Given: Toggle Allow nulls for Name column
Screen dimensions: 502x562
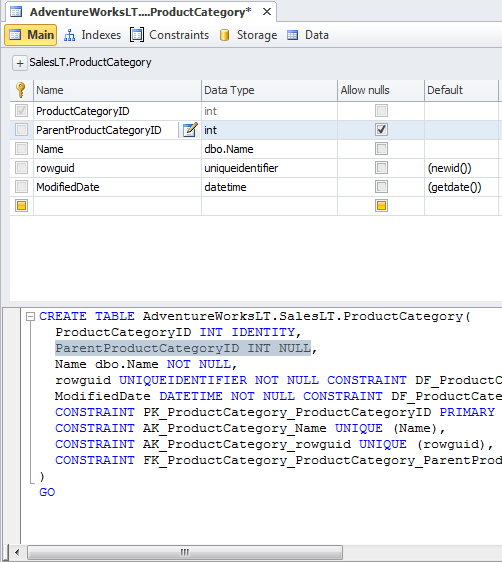Looking at the screenshot, I should [x=381, y=149].
